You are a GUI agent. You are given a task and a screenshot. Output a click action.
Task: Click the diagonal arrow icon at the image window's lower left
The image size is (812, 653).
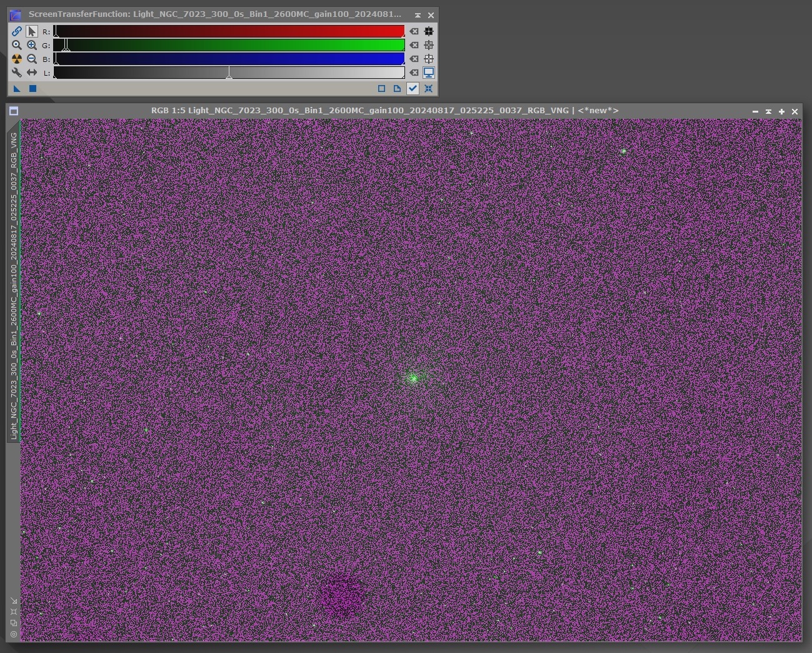tap(14, 600)
